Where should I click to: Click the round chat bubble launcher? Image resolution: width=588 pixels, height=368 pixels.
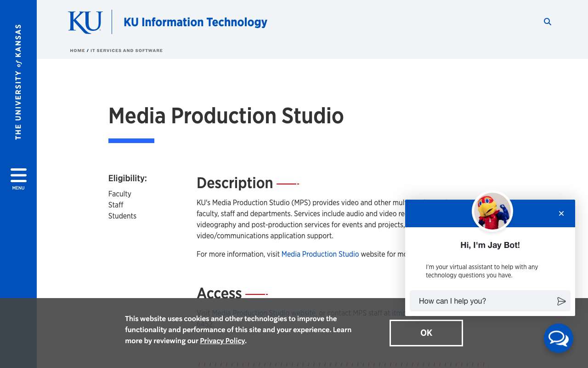pyautogui.click(x=558, y=338)
